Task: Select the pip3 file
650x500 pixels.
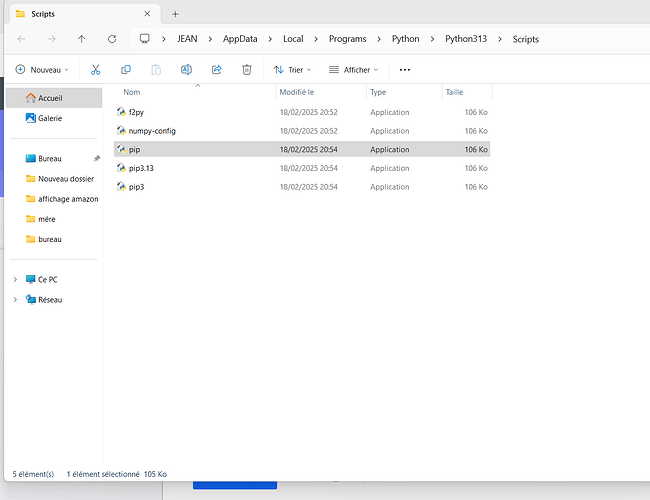Action: [x=302, y=187]
